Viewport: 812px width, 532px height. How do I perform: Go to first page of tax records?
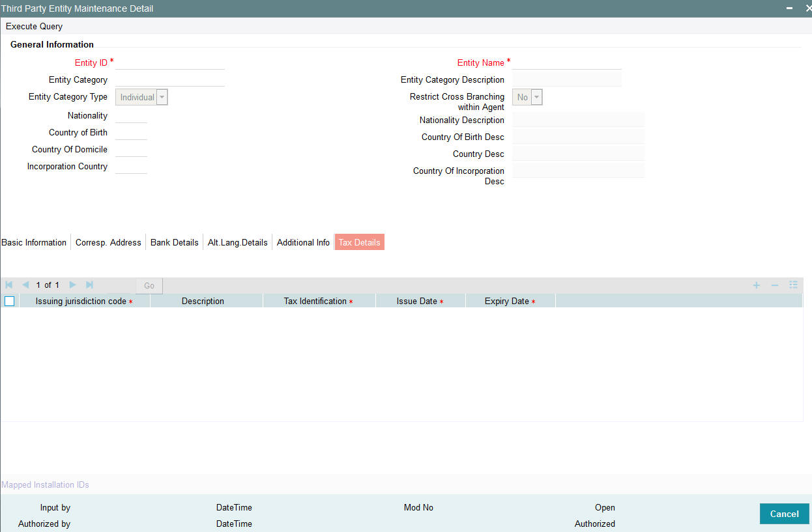9,285
